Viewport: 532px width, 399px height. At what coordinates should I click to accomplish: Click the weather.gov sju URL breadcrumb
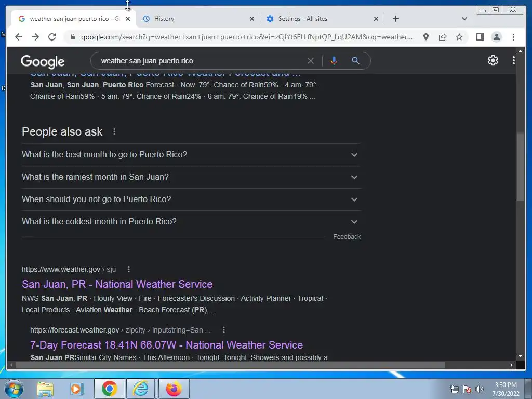pyautogui.click(x=69, y=269)
